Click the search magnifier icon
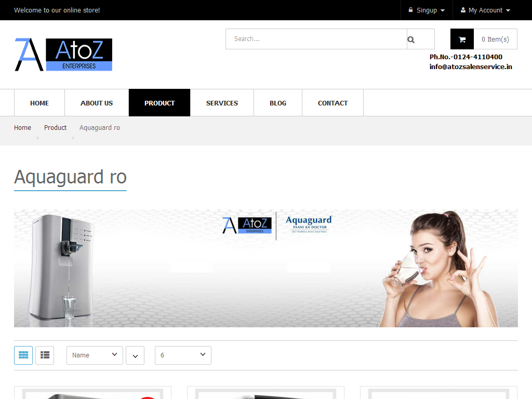Image resolution: width=532 pixels, height=399 pixels. pyautogui.click(x=411, y=39)
